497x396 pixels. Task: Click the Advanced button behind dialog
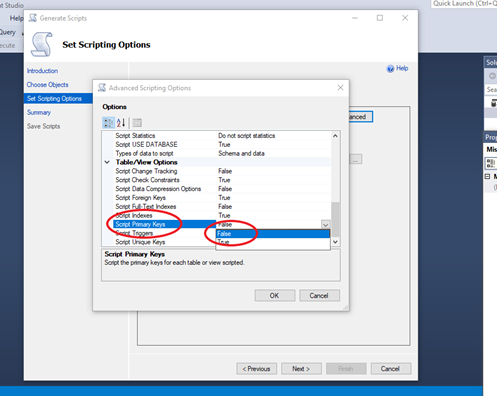tap(361, 117)
